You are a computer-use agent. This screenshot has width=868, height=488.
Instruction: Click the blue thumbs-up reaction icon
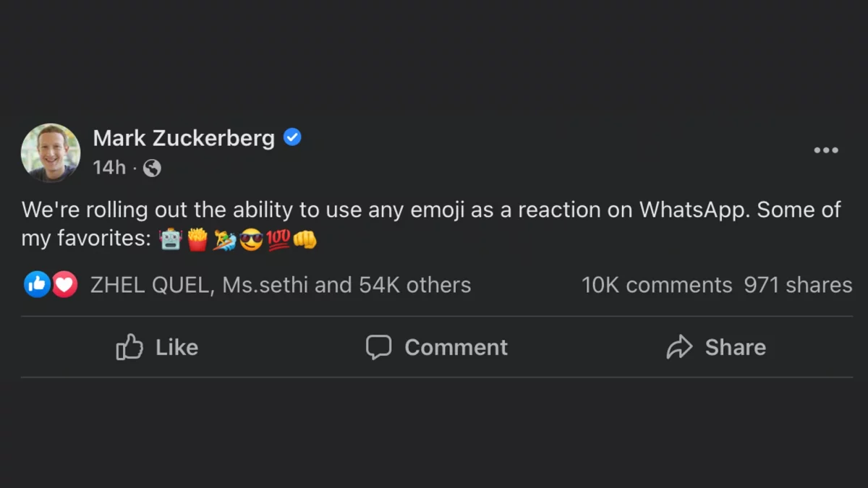click(37, 285)
